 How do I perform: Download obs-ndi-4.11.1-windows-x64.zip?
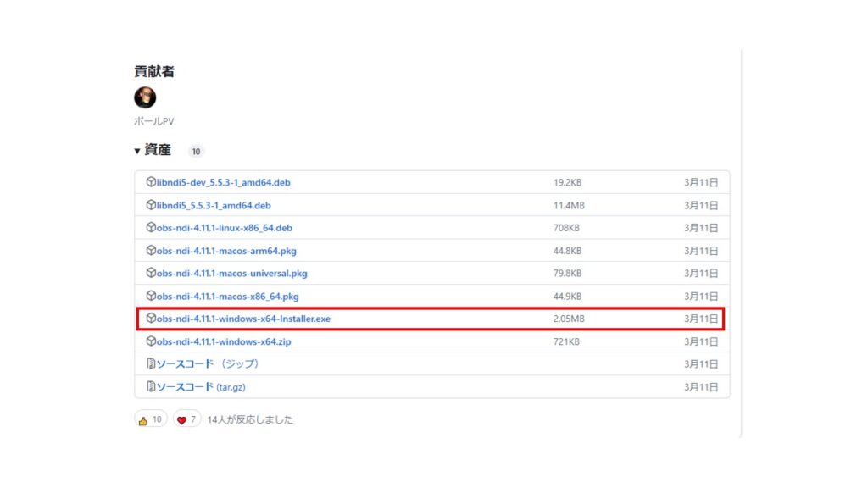tap(224, 341)
